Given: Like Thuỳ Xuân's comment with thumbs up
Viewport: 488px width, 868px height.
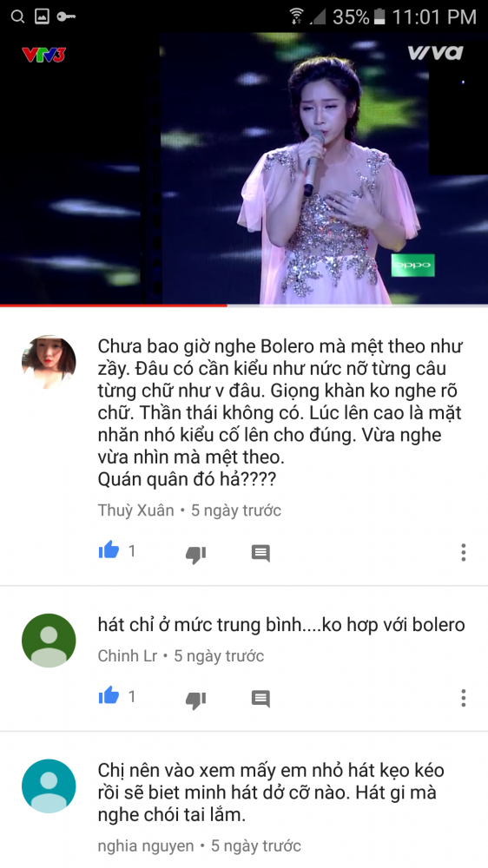Looking at the screenshot, I should (x=109, y=551).
